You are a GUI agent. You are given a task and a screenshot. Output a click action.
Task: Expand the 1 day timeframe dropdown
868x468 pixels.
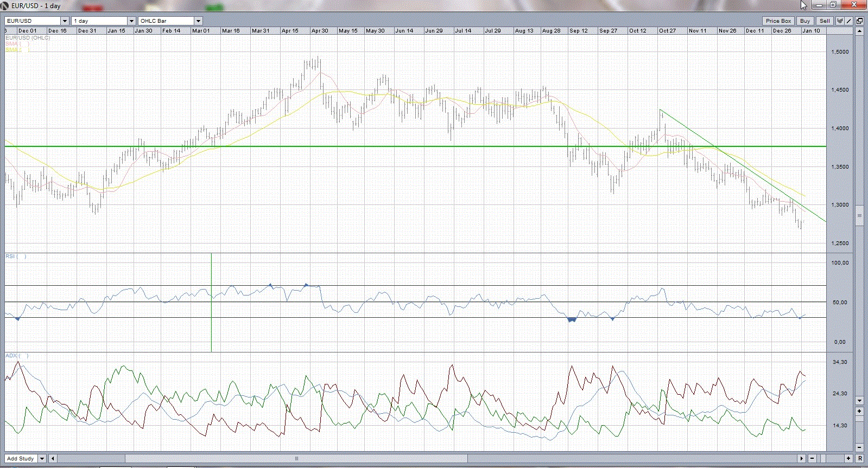click(x=131, y=21)
